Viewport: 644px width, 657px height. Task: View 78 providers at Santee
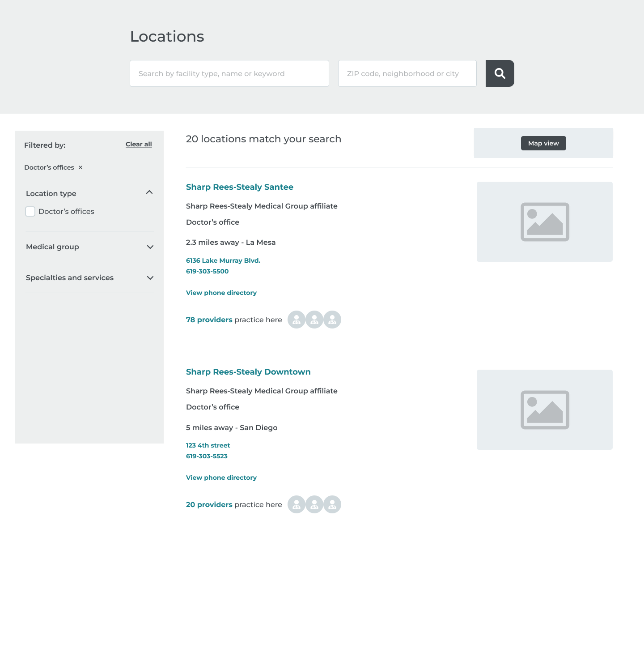[209, 320]
